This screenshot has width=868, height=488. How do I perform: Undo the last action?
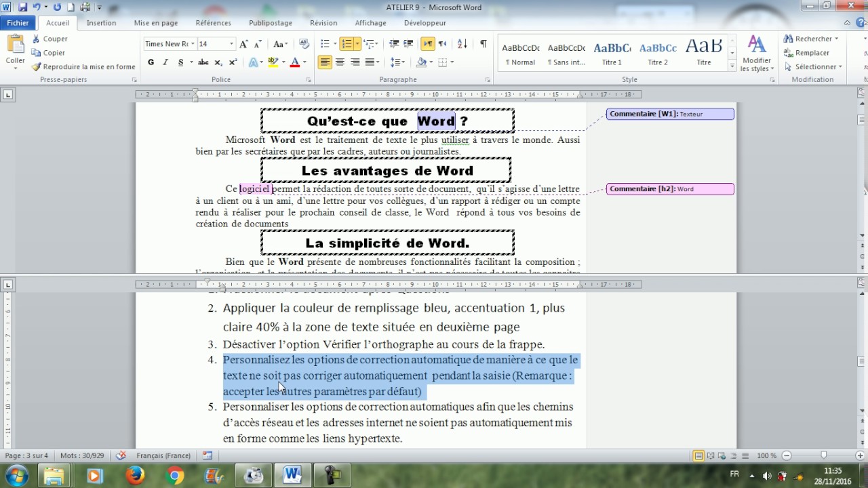37,7
